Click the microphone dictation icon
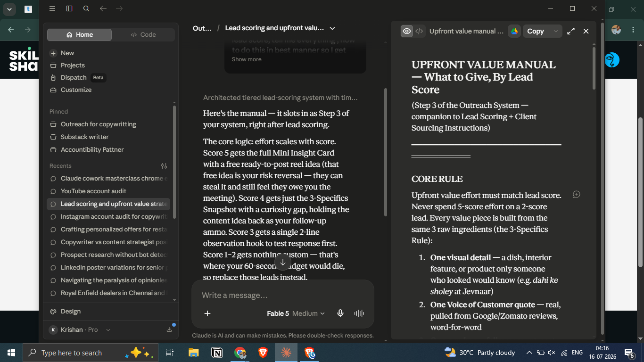 point(340,313)
